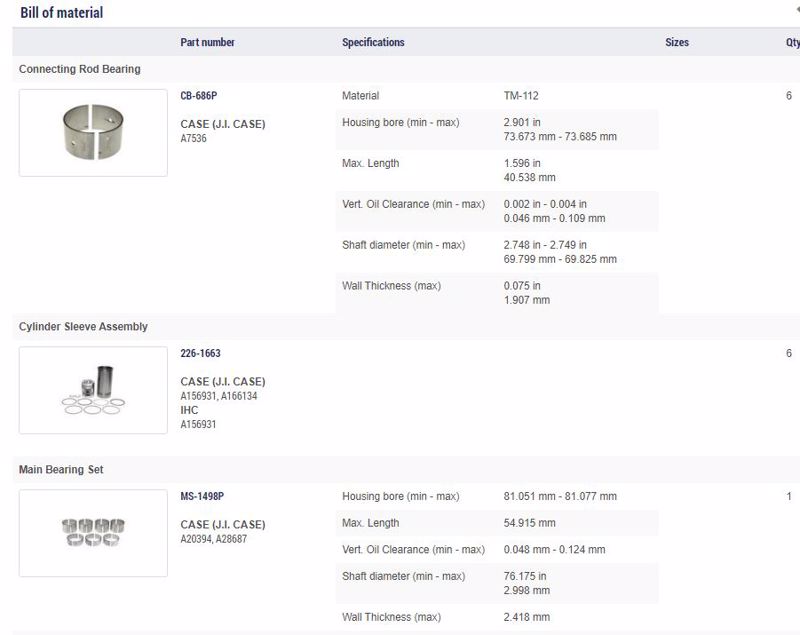Open the cylinder sleeve assembly product image
This screenshot has height=635, width=800.
(93, 390)
